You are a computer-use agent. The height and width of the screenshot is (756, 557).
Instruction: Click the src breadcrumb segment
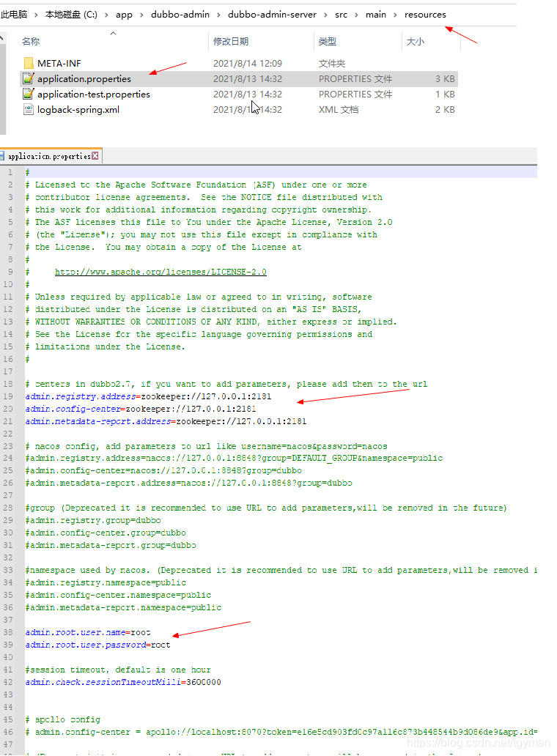pos(341,15)
